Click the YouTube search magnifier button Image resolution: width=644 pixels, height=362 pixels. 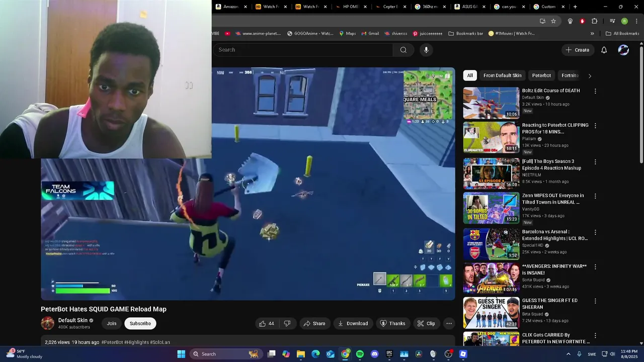(403, 50)
